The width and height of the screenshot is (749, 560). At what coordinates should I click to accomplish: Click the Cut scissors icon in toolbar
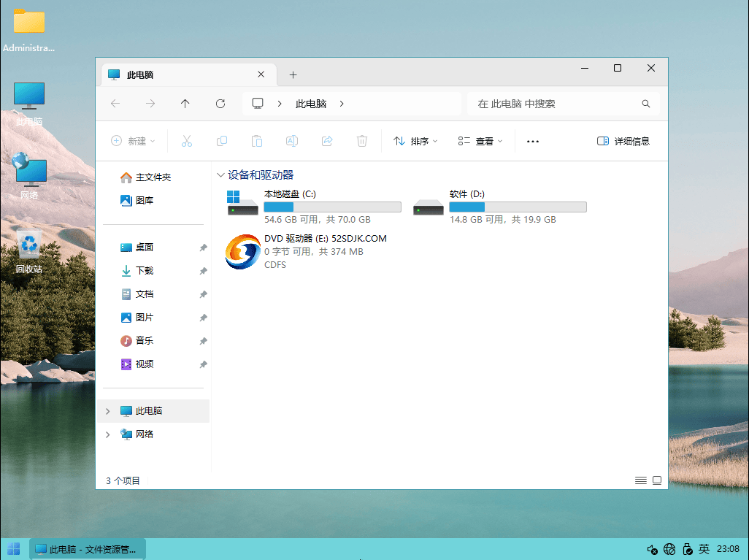pos(186,141)
